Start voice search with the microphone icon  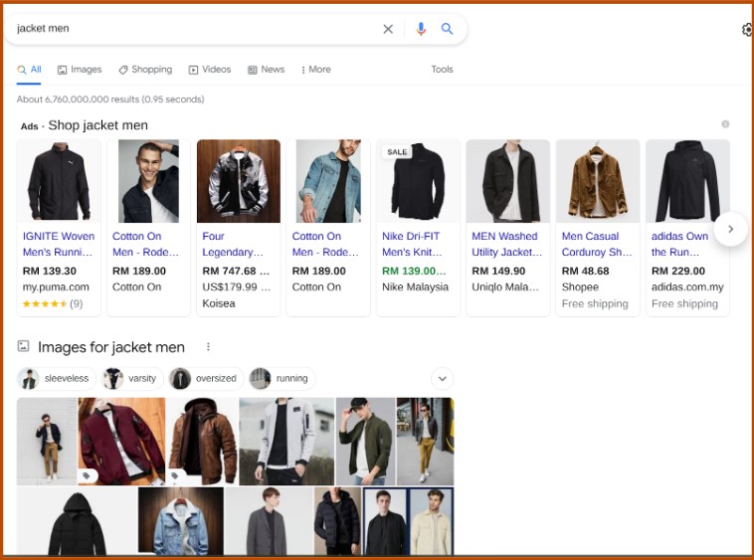coord(421,29)
